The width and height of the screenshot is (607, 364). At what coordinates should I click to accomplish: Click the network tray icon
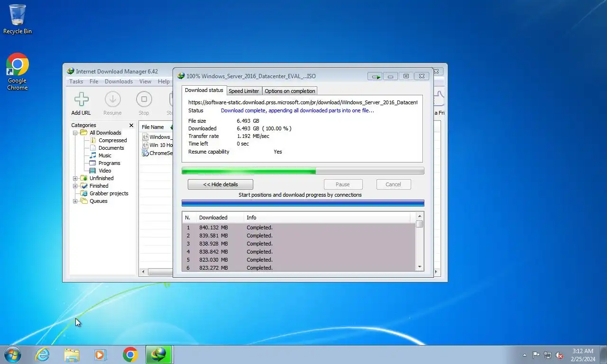(548, 355)
